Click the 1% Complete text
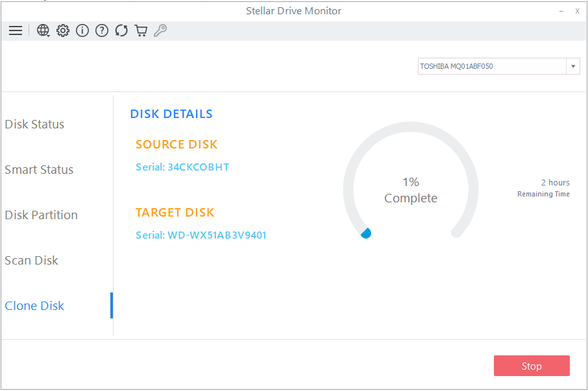588x391 pixels. [x=411, y=190]
